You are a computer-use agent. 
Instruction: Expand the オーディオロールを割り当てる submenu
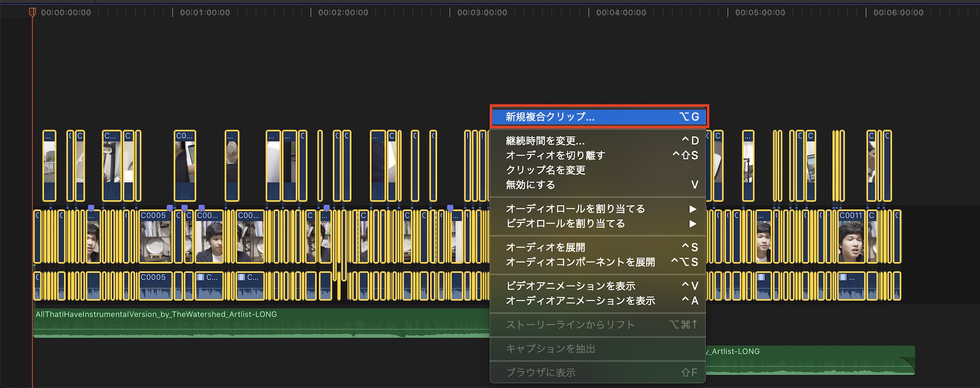(598, 209)
